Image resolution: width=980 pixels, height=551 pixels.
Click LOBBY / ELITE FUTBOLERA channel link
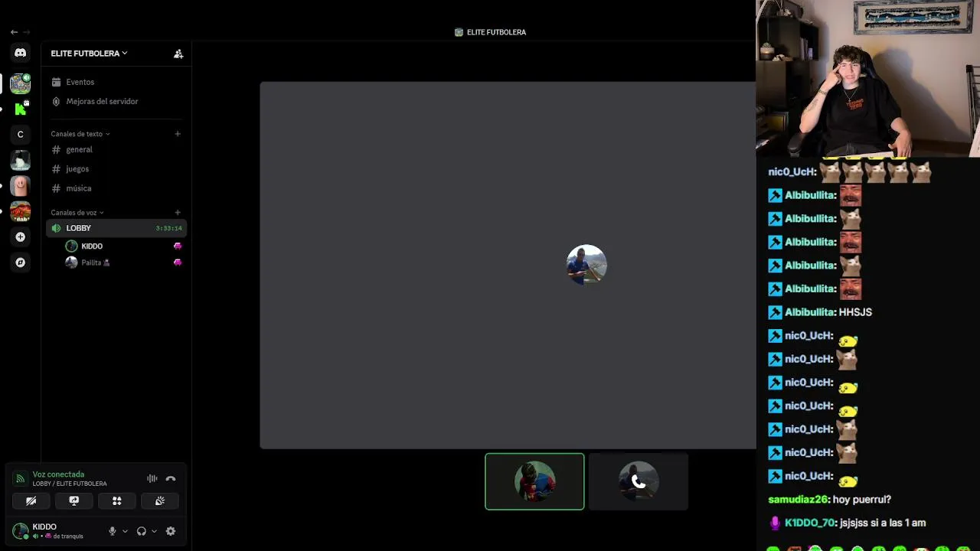click(x=70, y=484)
